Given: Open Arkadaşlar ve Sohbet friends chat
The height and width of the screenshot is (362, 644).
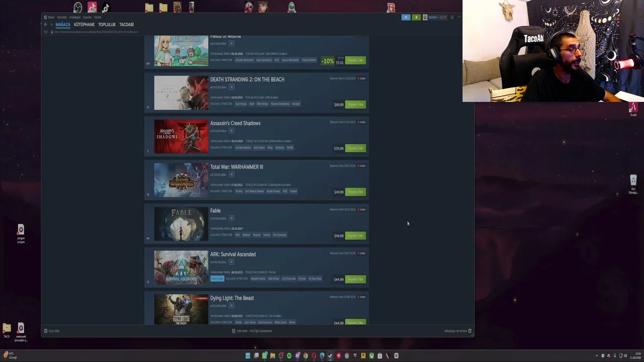Looking at the screenshot, I should pyautogui.click(x=458, y=331).
